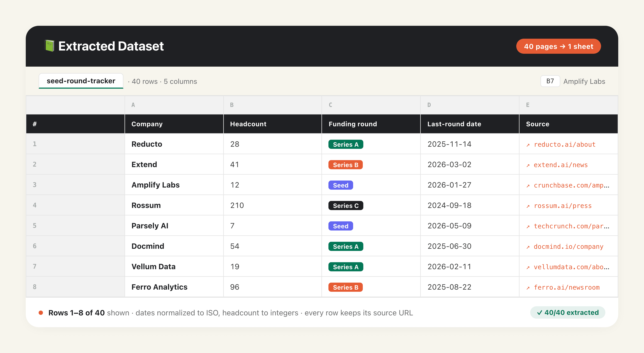
Task: Select the Amplify Labs company cell
Action: (174, 185)
